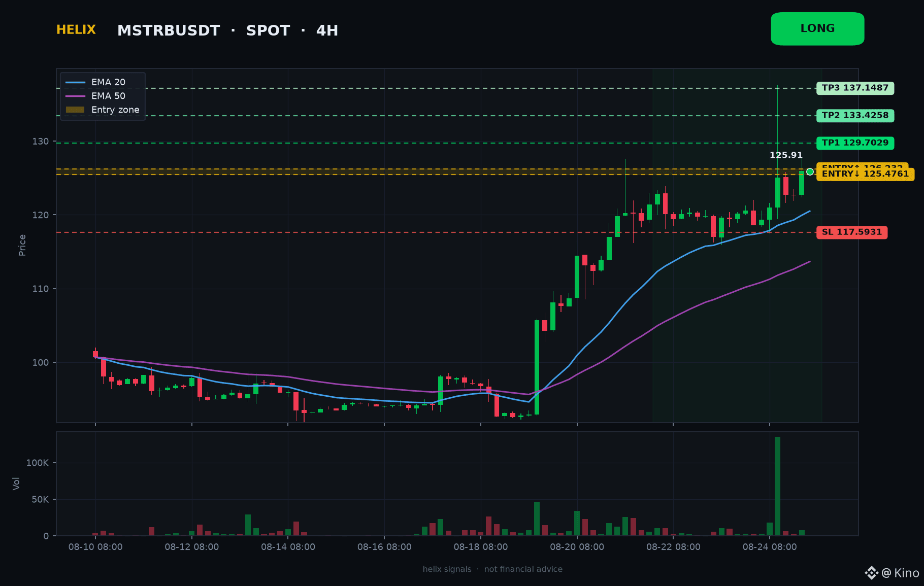Click the green current price dot marker
Screen dimensions: 924x586
[810, 172]
